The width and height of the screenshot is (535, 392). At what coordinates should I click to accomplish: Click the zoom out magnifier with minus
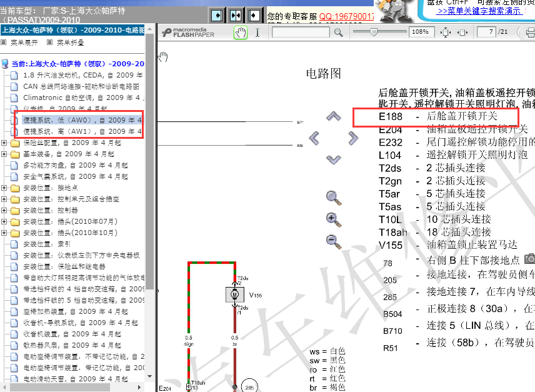pyautogui.click(x=333, y=241)
